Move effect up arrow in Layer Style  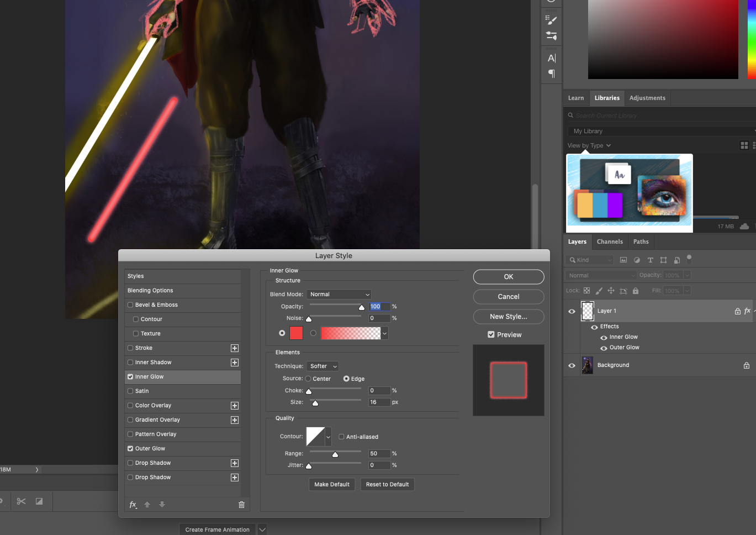[x=147, y=505]
